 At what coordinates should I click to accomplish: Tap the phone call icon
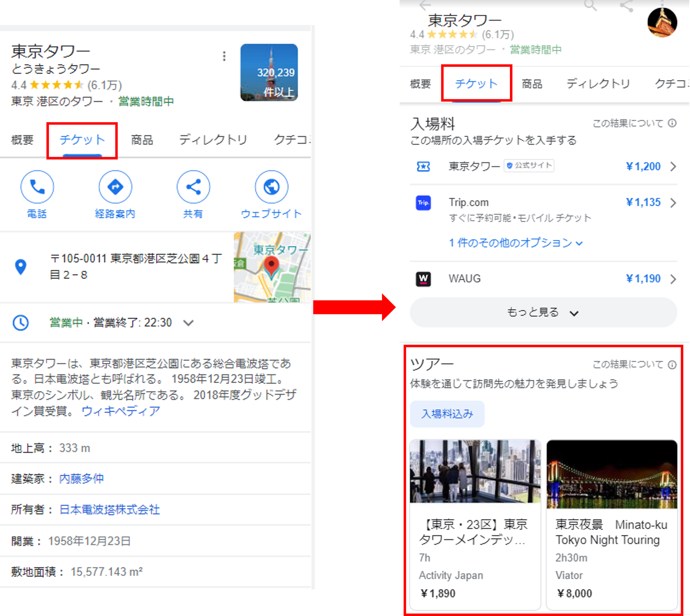(37, 187)
